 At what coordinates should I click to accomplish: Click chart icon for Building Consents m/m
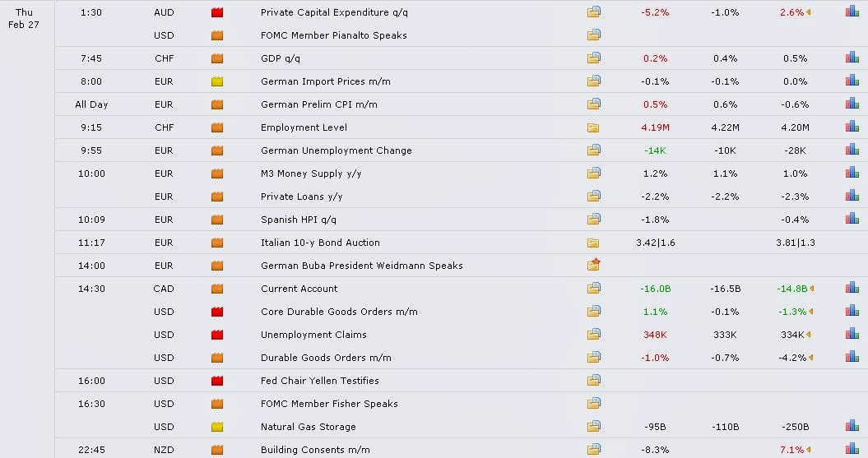852,449
